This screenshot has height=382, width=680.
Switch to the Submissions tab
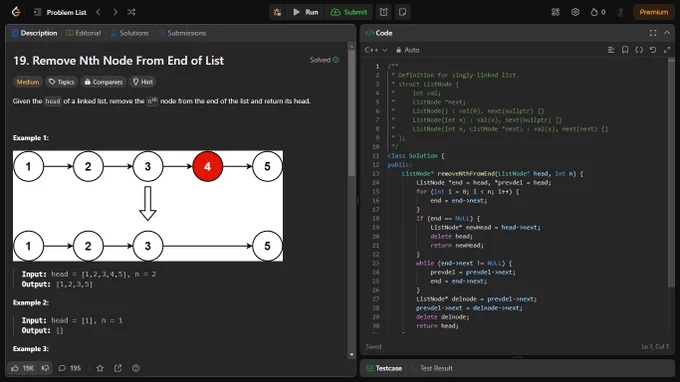tap(182, 33)
